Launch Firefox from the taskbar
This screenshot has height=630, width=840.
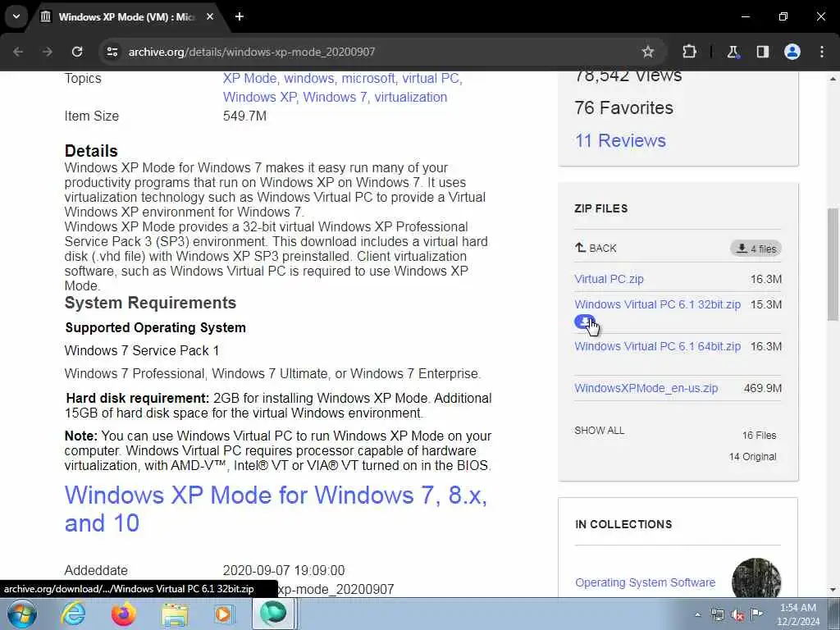[123, 614]
